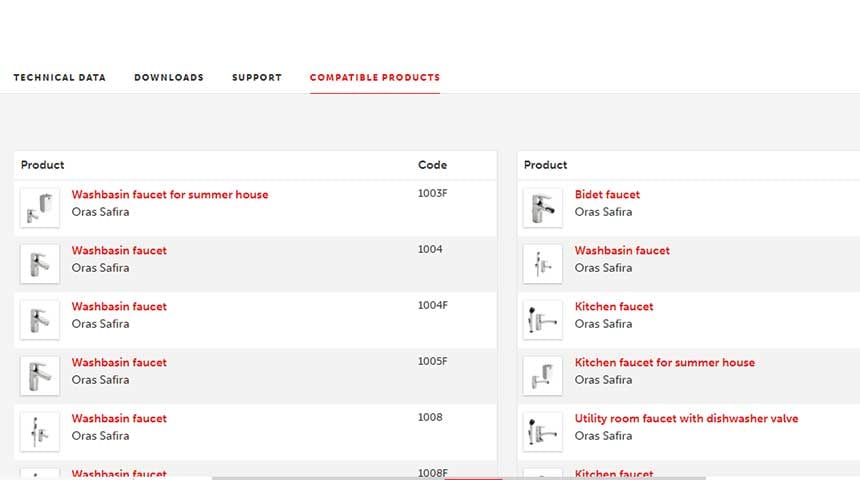Open the Support tab
The height and width of the screenshot is (480, 860).
click(257, 77)
